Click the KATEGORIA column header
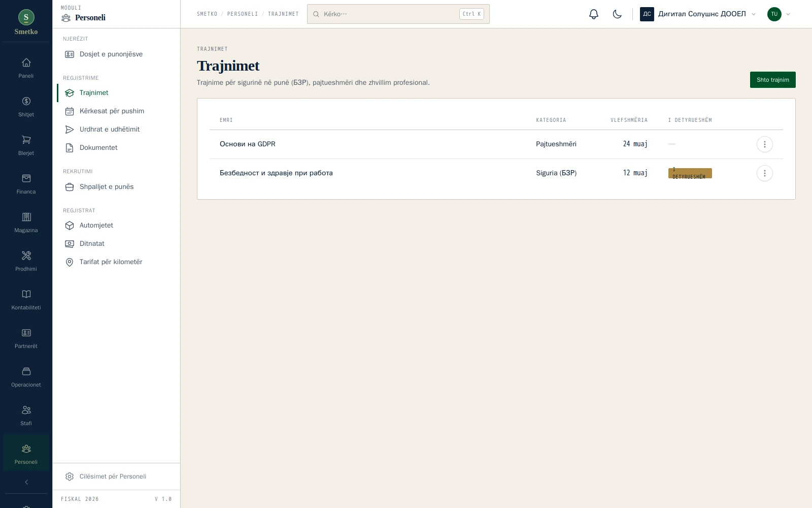 [551, 120]
